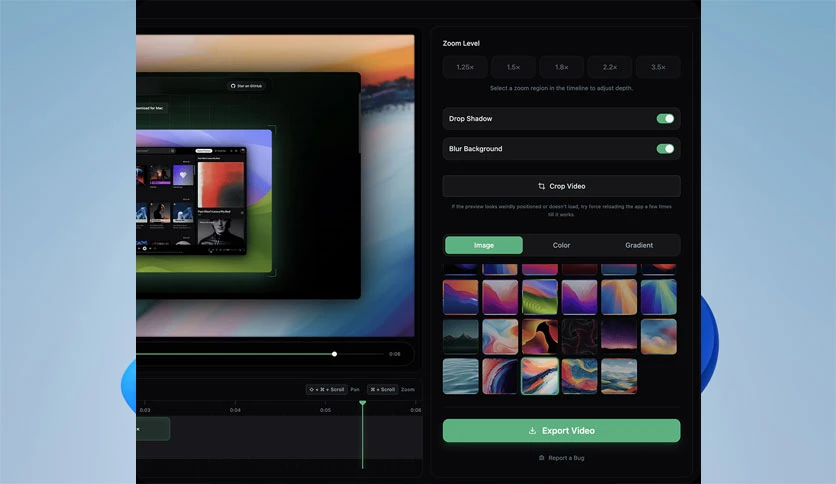Choose the blue and pink clouds wallpaper
The image size is (836, 484).
[658, 337]
